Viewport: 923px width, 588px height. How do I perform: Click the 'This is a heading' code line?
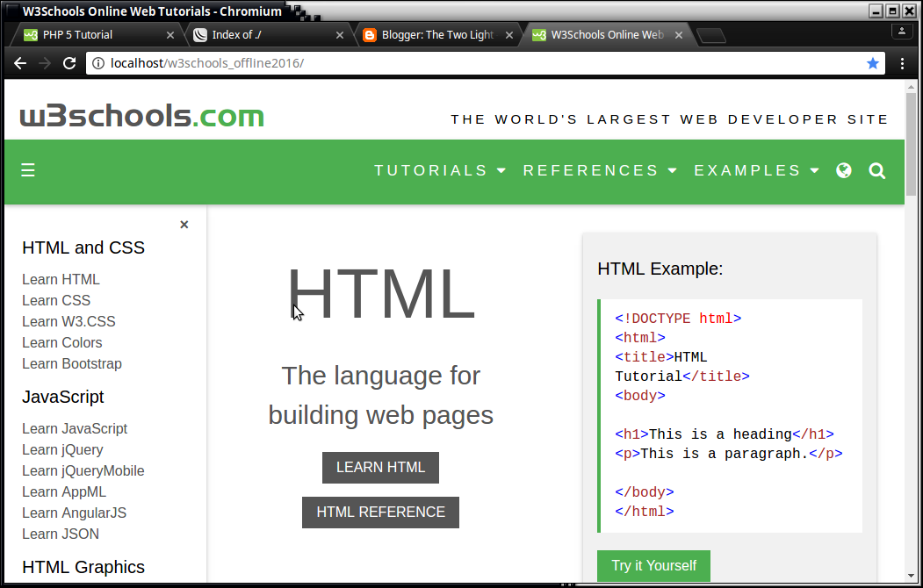pos(725,434)
